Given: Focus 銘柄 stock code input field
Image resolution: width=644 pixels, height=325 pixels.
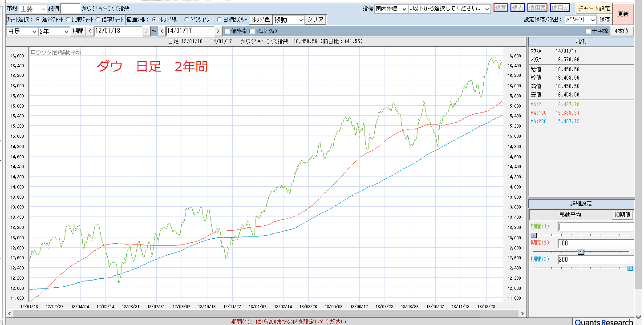Looking at the screenshot, I should [70, 8].
